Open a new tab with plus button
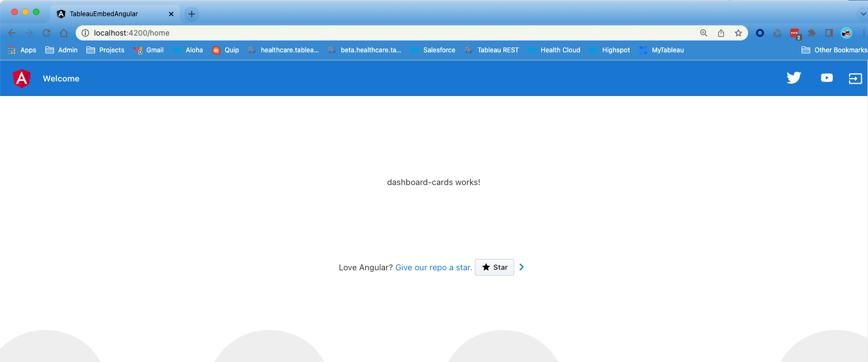Viewport: 868px width, 362px height. coord(192,14)
